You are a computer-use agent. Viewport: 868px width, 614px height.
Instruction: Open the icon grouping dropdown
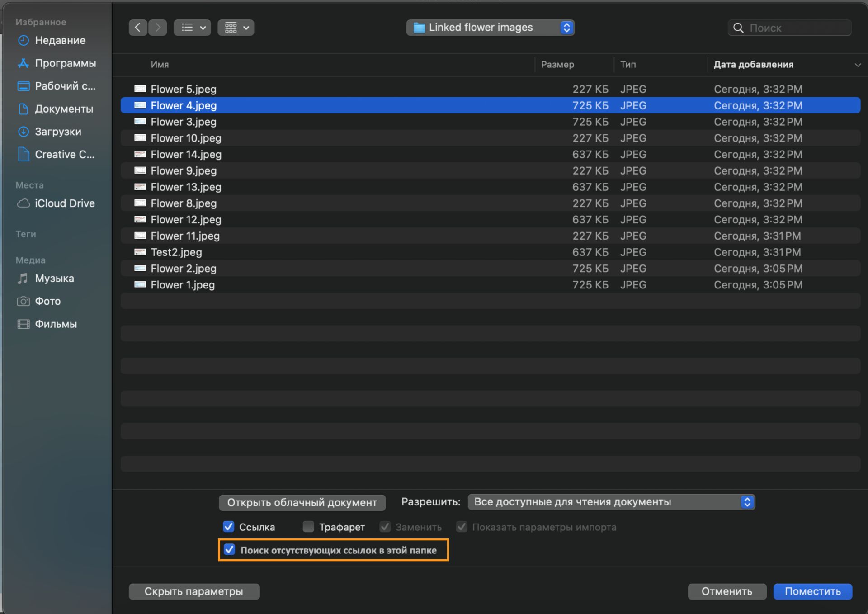[x=236, y=28]
